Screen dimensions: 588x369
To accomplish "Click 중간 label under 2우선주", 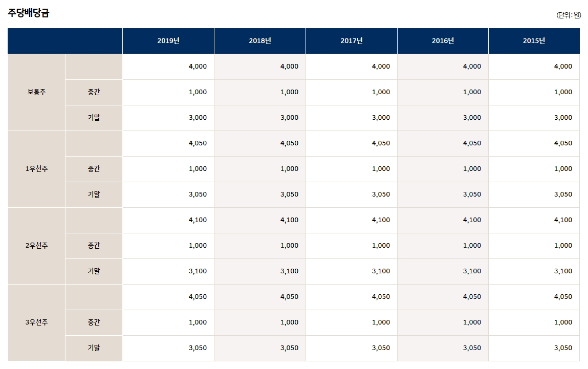I will coord(94,246).
